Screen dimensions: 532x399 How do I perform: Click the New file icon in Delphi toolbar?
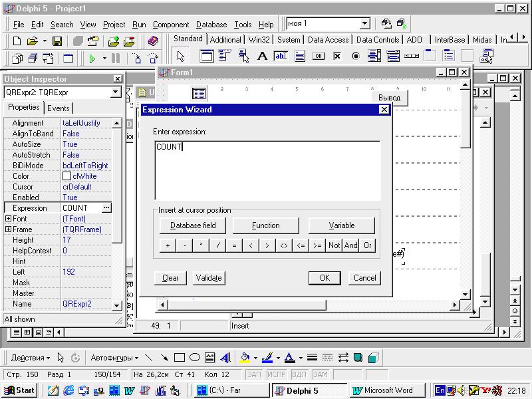pos(17,41)
